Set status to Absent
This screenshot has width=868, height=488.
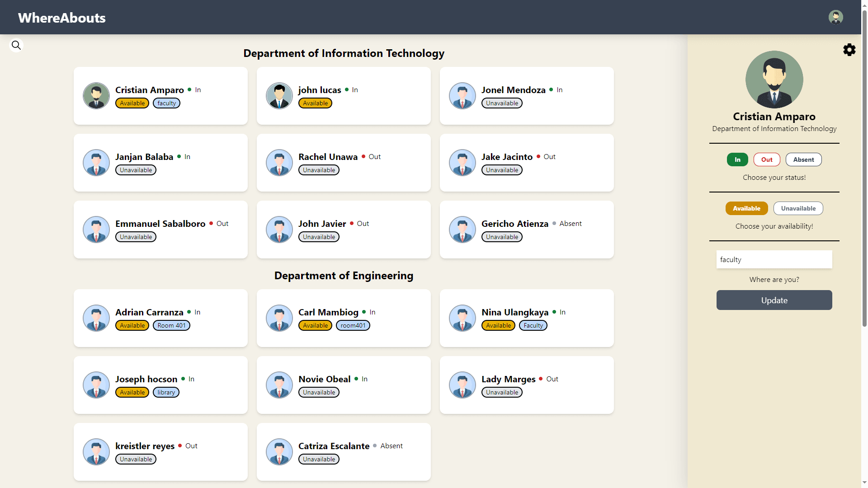click(803, 160)
